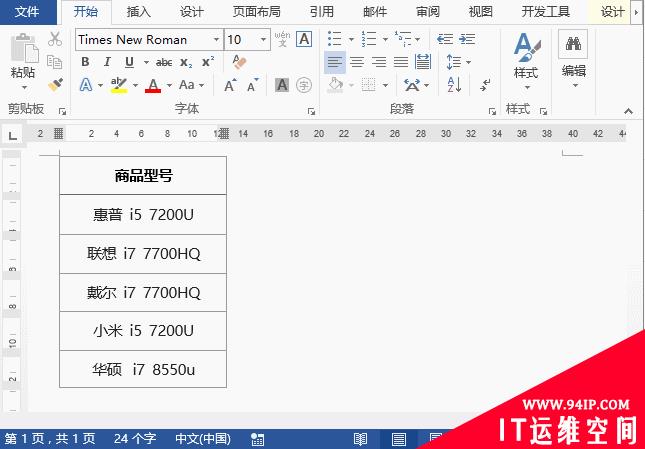Expand highlight color dropdown arrow
The width and height of the screenshot is (645, 449).
[135, 86]
